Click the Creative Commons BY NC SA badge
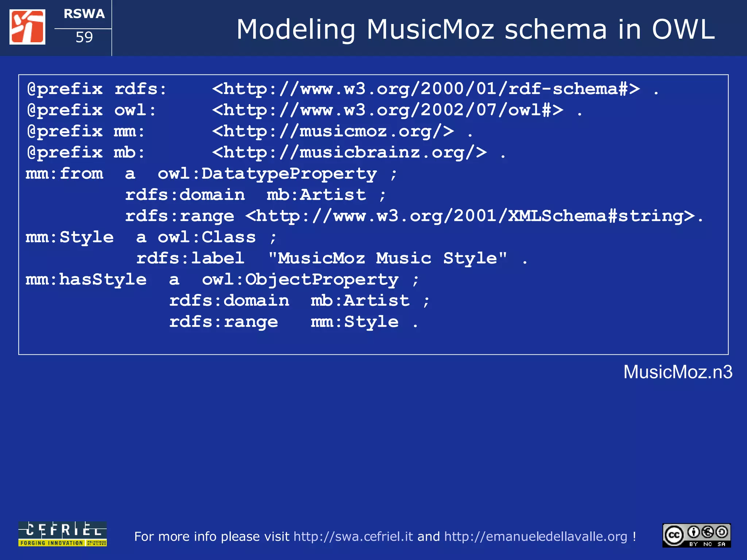 coord(697,535)
